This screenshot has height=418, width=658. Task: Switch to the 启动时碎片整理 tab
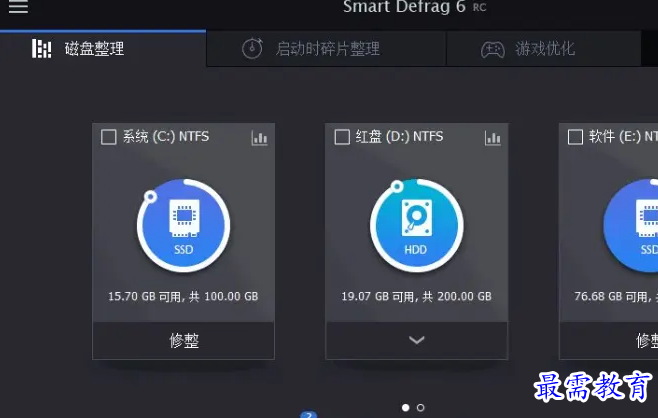(x=326, y=49)
